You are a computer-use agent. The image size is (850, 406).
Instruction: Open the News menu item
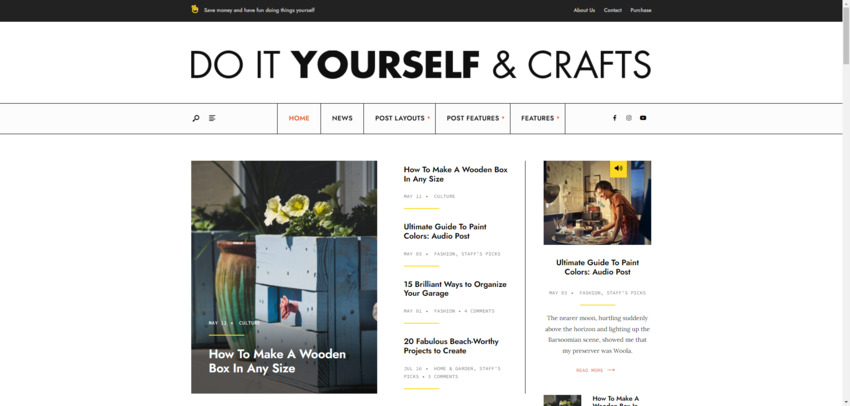tap(342, 118)
